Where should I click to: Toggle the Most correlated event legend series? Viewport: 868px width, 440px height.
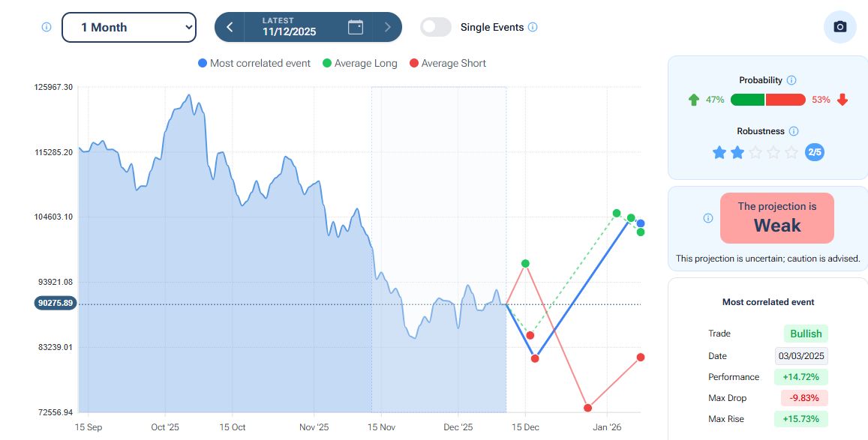point(254,64)
